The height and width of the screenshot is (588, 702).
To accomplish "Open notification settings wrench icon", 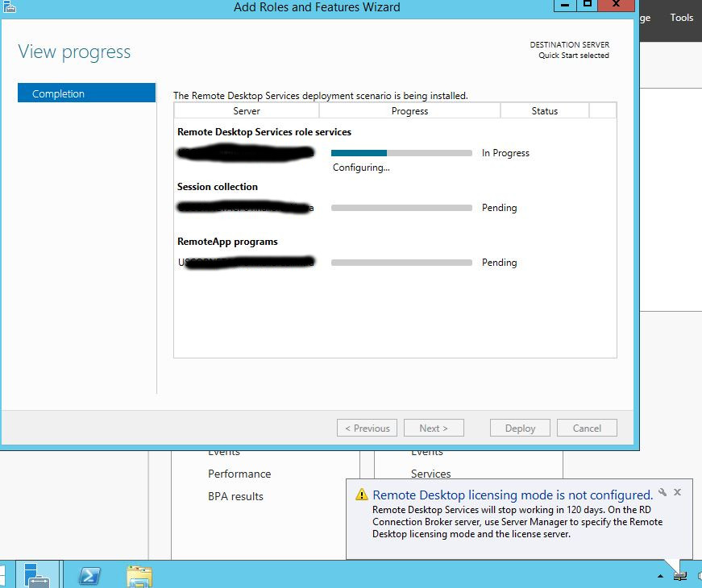I will (663, 492).
